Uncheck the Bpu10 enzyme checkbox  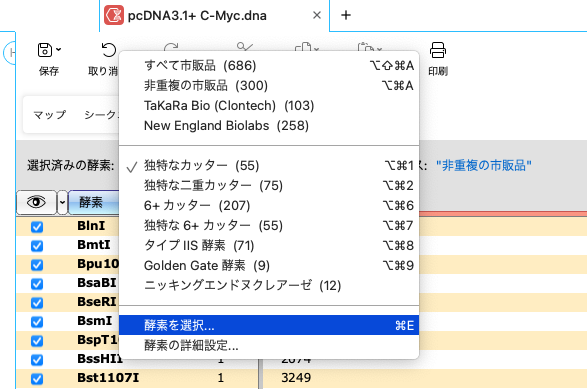(37, 265)
